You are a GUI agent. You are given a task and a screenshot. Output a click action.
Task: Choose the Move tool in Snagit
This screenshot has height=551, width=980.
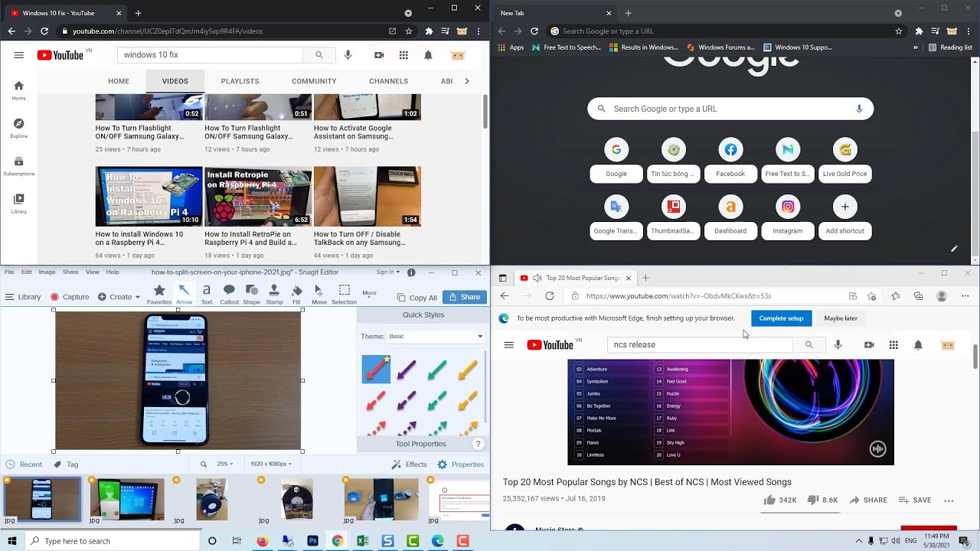click(x=319, y=294)
